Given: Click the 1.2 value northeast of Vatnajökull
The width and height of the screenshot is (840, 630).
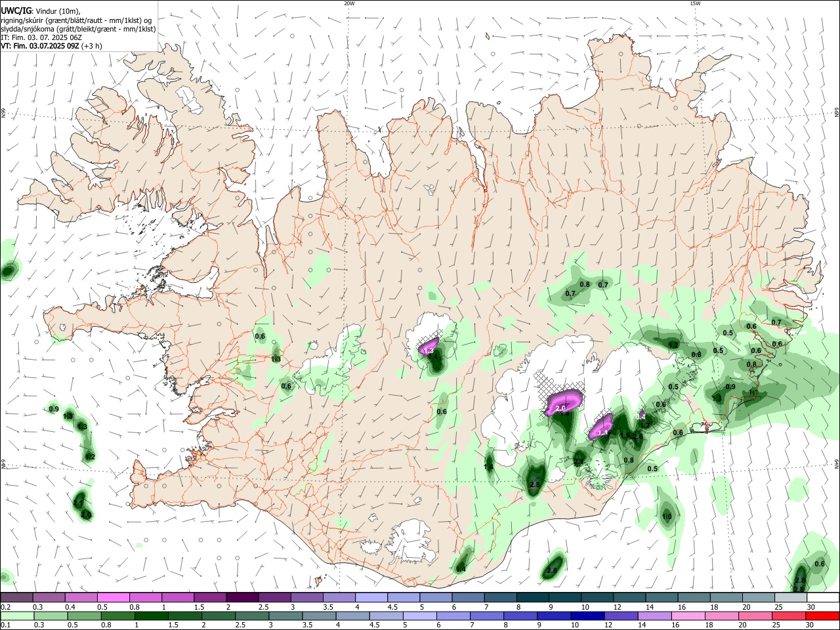Looking at the screenshot, I should (673, 345).
